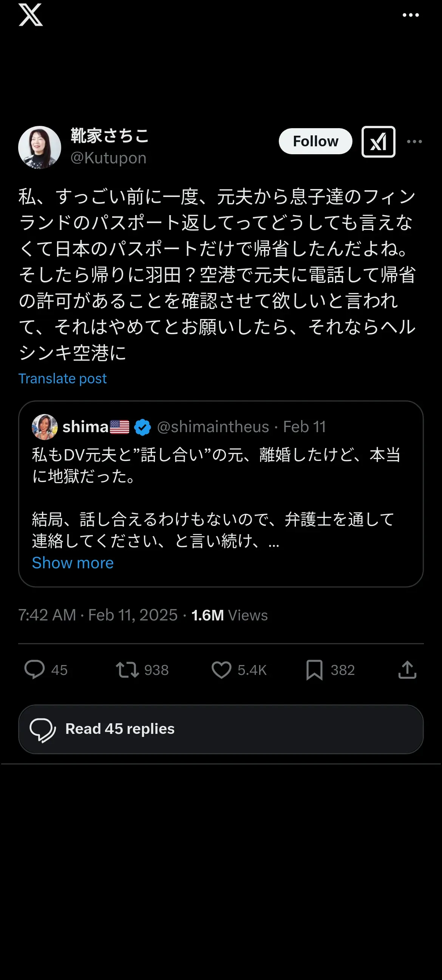
Task: Expand quoted post with Show more
Action: coord(73,563)
